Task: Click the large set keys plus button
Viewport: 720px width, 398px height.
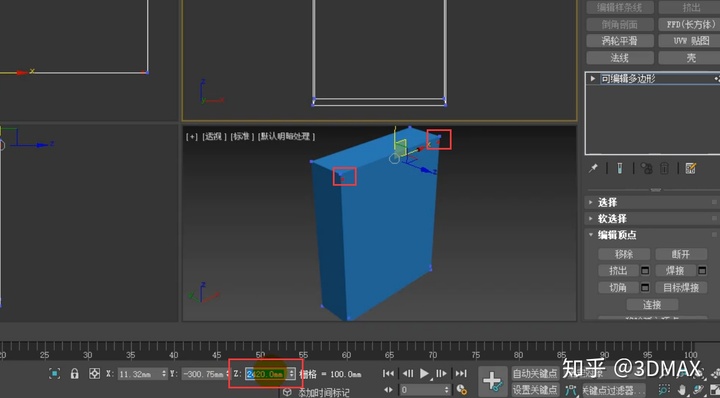Action: click(492, 381)
